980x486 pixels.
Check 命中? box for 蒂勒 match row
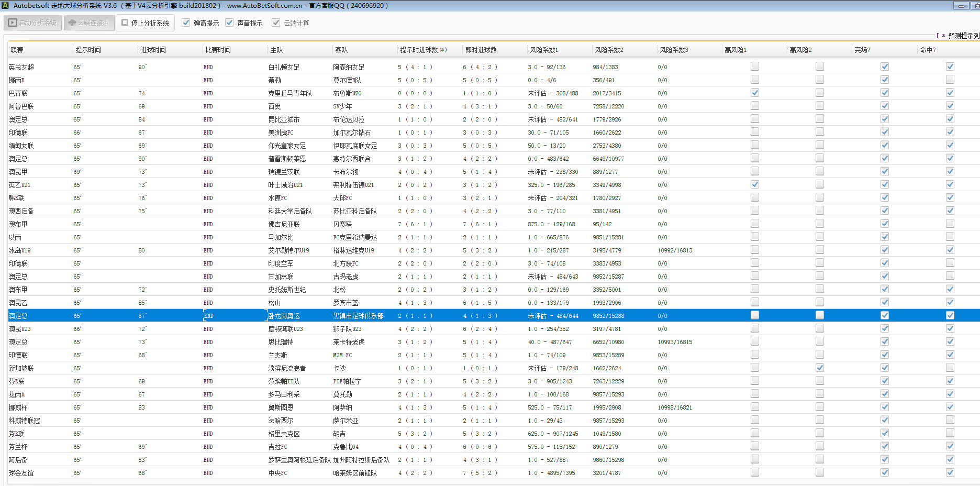click(950, 80)
